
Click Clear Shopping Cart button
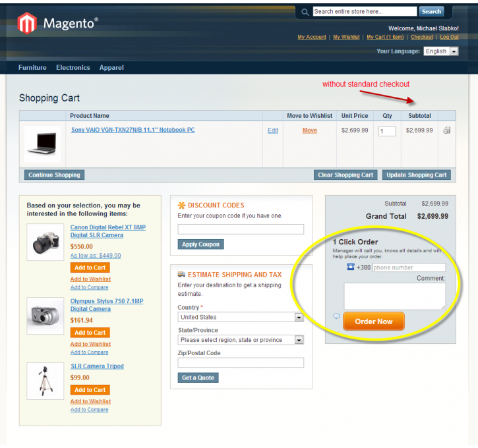[x=345, y=175]
